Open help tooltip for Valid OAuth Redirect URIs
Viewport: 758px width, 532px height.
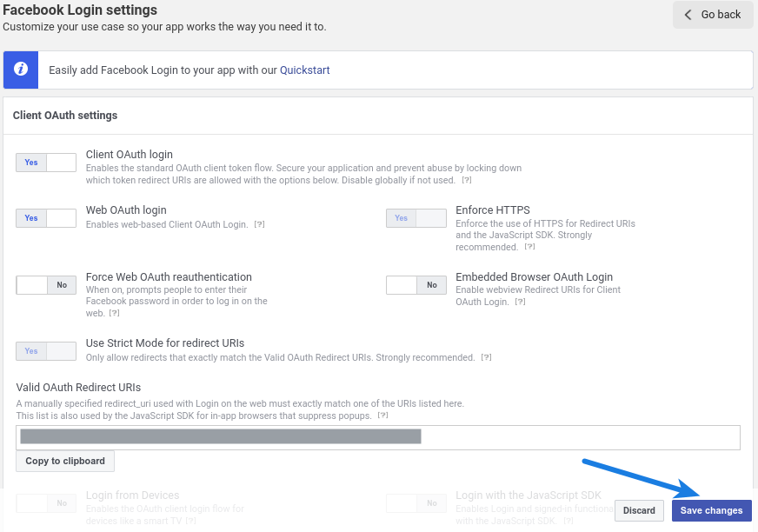[382, 416]
